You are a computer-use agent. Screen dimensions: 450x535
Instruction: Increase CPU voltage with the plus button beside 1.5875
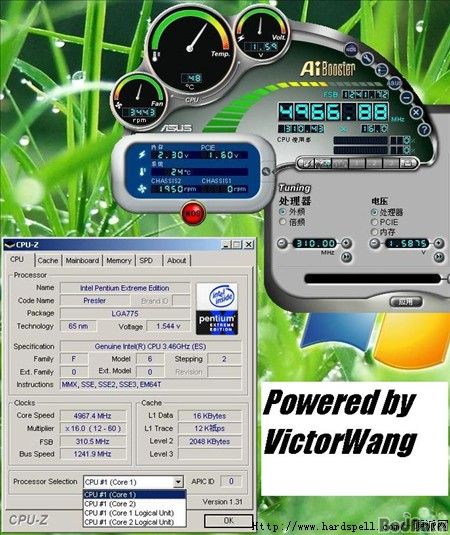(438, 243)
